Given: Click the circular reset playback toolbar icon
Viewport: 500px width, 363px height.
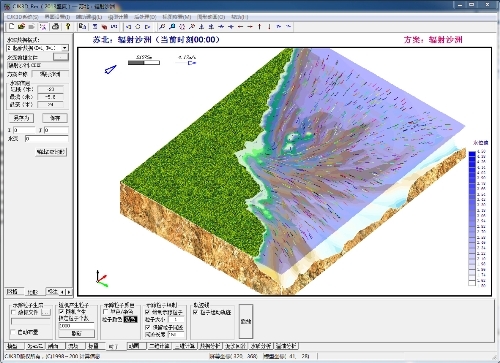Looking at the screenshot, I should (138, 27).
